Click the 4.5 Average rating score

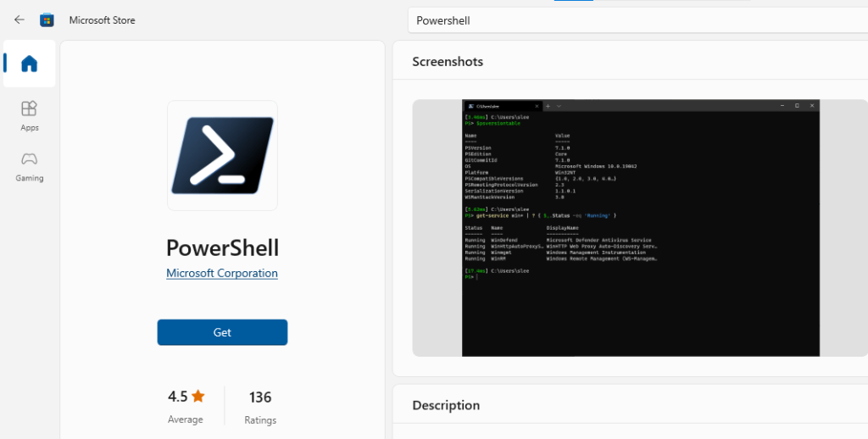click(x=178, y=397)
